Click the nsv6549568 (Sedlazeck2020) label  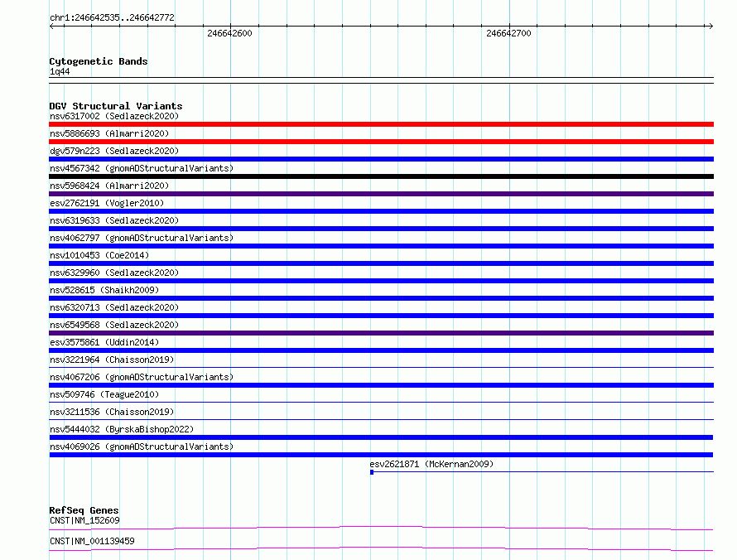pyautogui.click(x=114, y=325)
